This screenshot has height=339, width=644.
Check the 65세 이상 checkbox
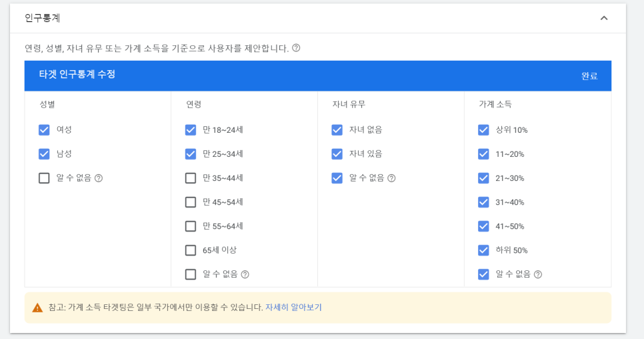click(x=191, y=250)
